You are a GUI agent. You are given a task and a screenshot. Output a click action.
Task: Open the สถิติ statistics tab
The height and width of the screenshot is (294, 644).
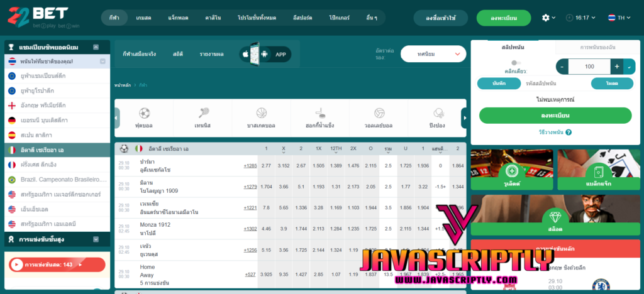coord(178,54)
